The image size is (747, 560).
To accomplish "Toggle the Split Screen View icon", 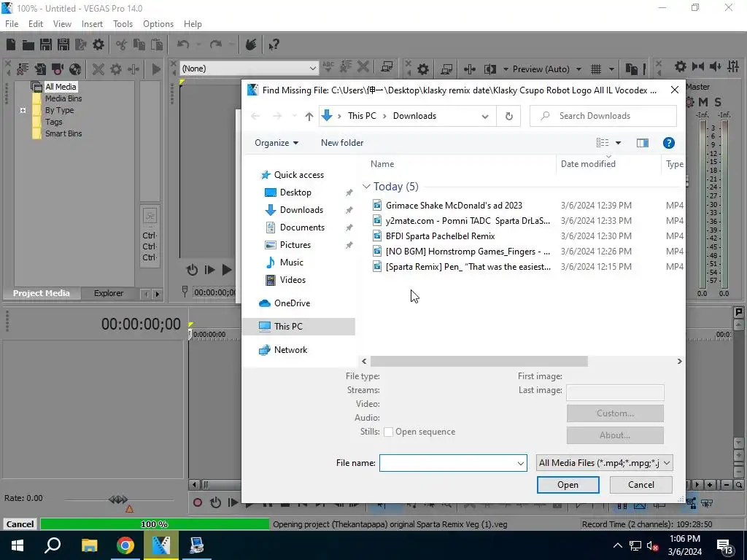I will click(x=489, y=69).
